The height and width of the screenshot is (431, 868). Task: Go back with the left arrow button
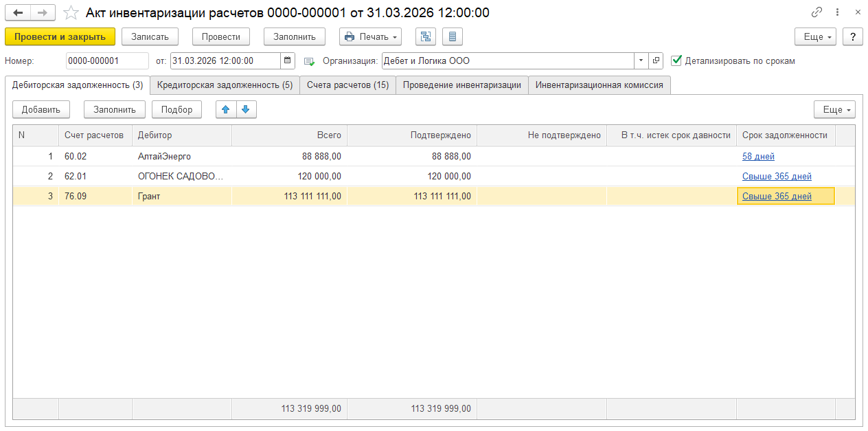tap(18, 12)
